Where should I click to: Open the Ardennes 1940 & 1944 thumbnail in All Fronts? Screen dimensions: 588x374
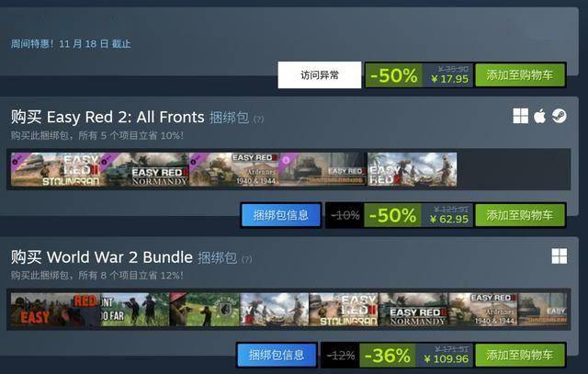(x=233, y=169)
